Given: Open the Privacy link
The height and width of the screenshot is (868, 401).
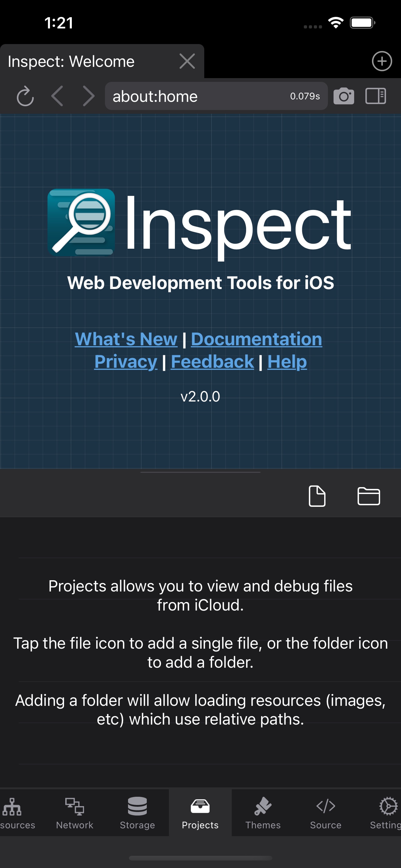Looking at the screenshot, I should (x=126, y=362).
